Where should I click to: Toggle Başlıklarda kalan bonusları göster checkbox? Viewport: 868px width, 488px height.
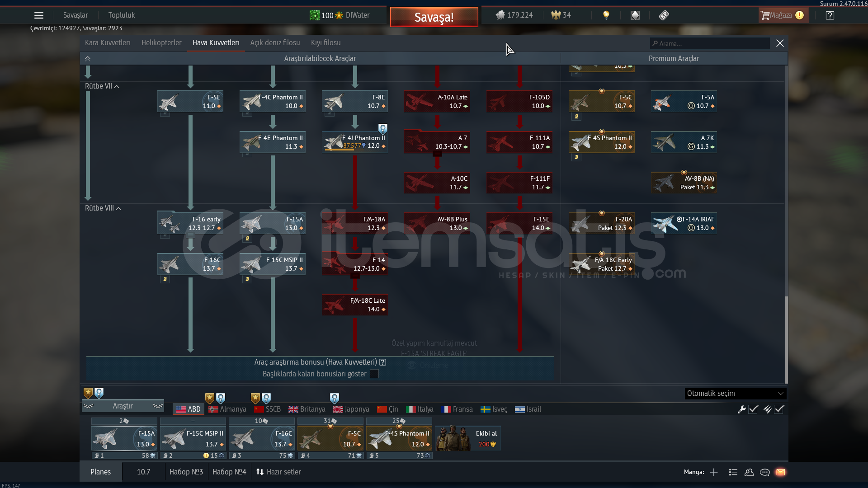pos(374,374)
